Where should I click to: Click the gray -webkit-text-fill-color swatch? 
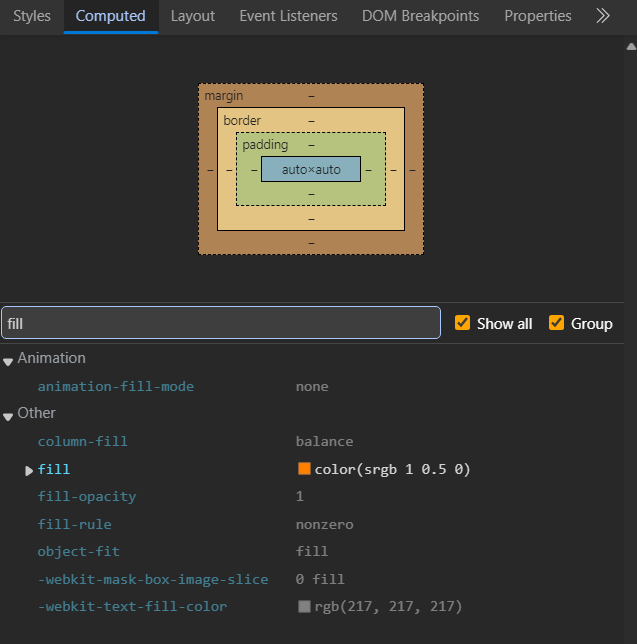click(304, 606)
